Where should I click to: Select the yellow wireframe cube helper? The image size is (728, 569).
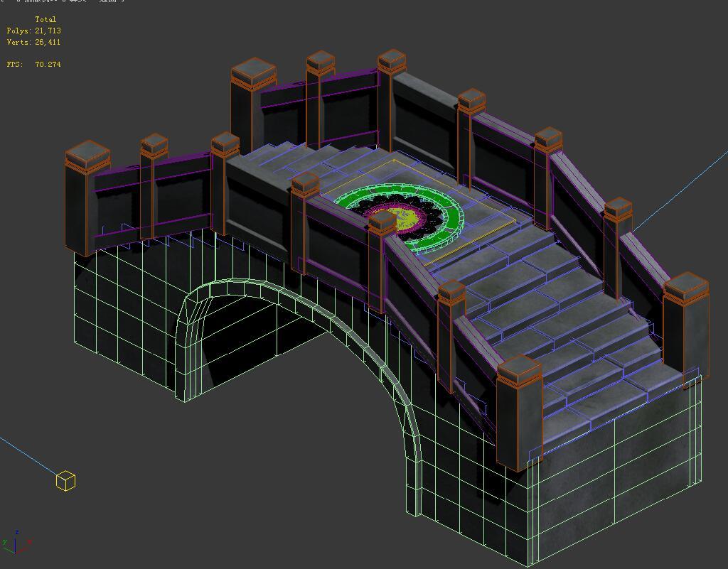tap(65, 481)
